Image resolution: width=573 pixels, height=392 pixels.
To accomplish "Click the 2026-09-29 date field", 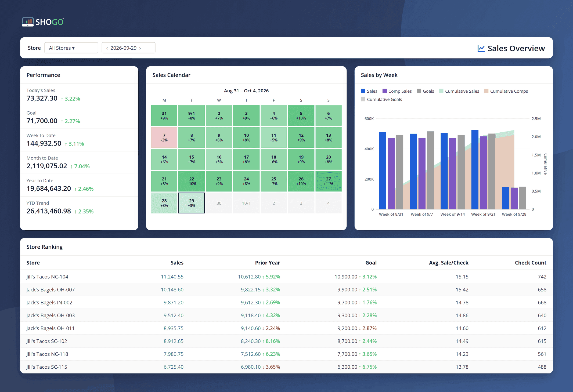I will click(x=128, y=48).
